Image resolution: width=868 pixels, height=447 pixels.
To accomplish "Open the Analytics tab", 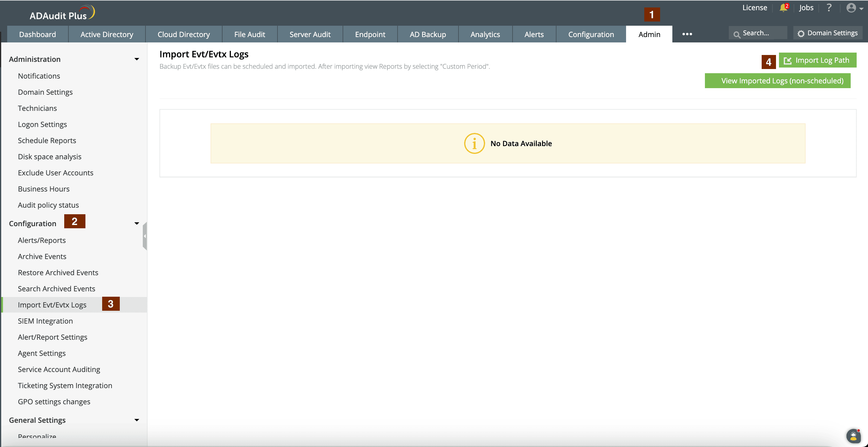I will (485, 34).
